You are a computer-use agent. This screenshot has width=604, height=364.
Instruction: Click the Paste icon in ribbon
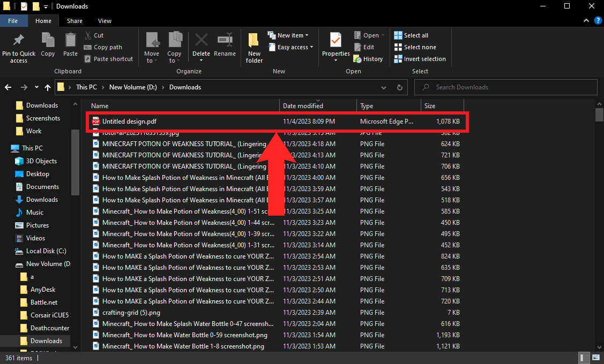coord(70,41)
